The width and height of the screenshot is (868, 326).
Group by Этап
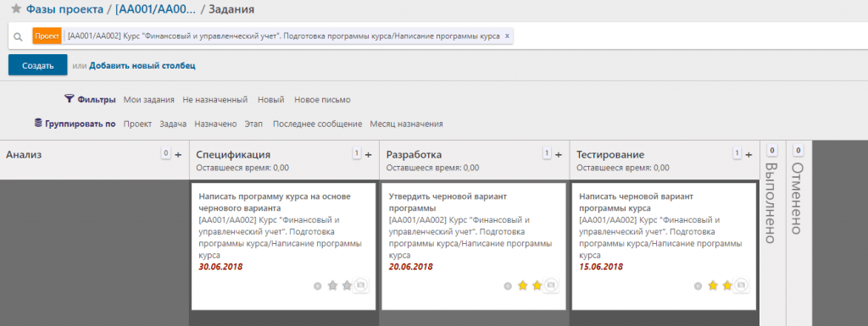point(253,124)
